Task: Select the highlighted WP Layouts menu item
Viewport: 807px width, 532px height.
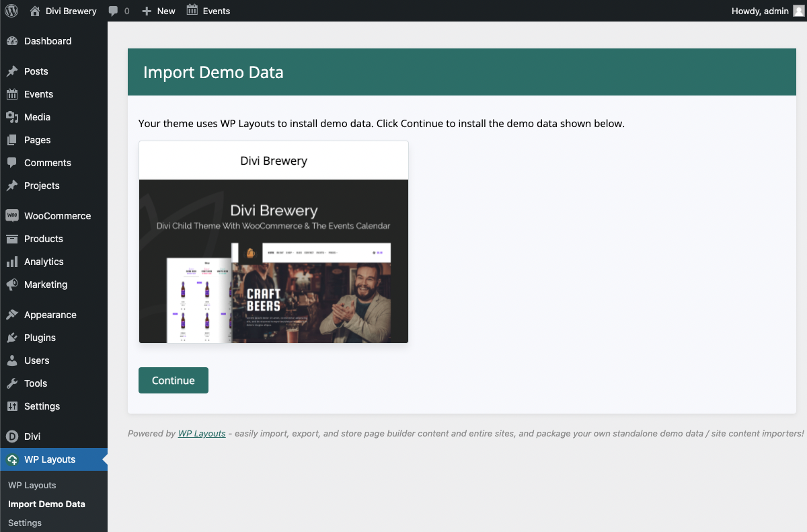Action: pyautogui.click(x=54, y=459)
